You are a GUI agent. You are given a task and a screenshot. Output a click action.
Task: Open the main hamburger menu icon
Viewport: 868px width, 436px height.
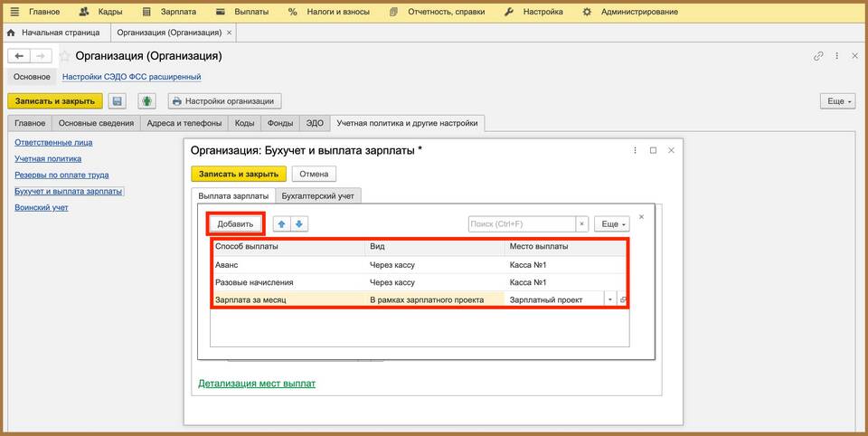[14, 12]
